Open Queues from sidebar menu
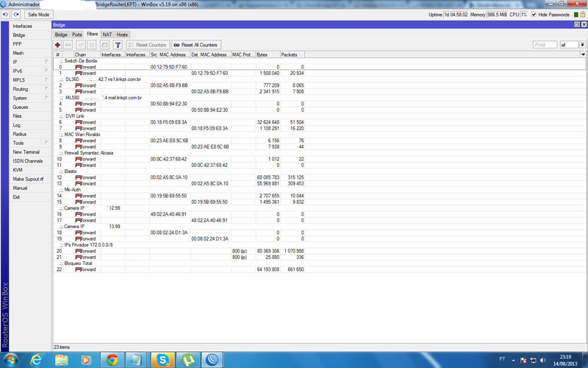The width and height of the screenshot is (588, 368). [x=21, y=107]
